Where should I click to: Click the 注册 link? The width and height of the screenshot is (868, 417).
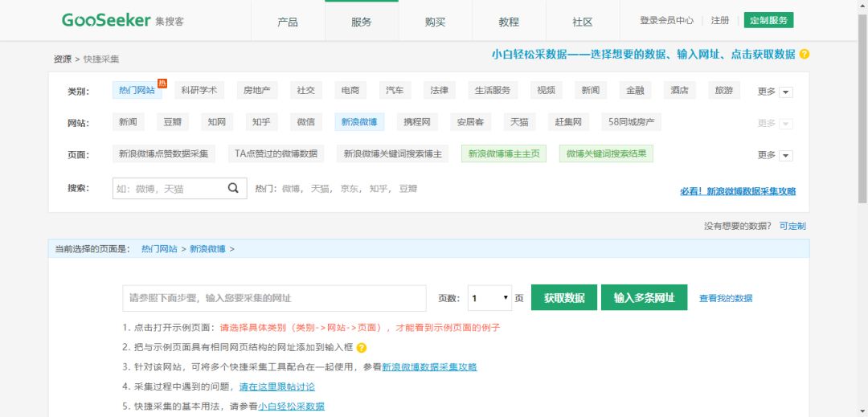[720, 20]
